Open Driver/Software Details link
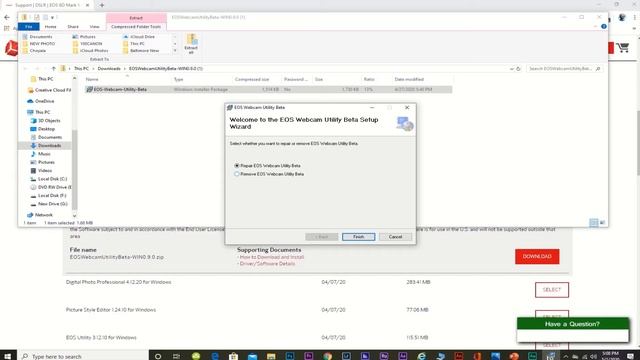 267,264
